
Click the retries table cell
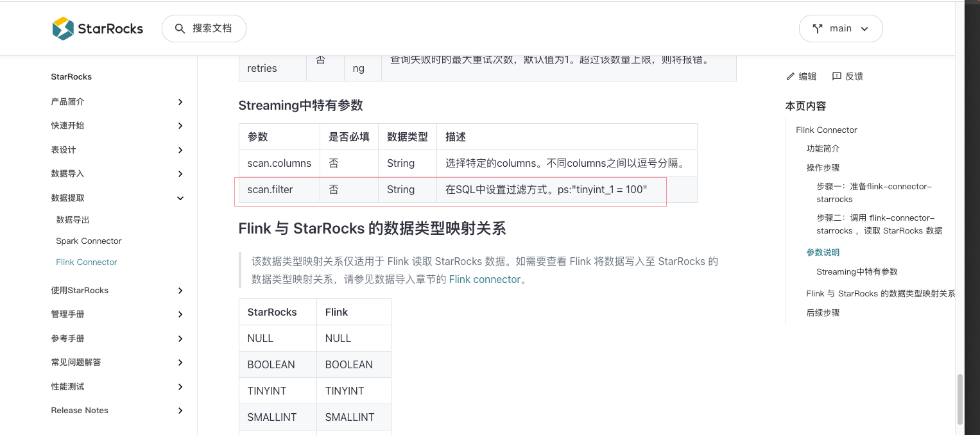click(273, 69)
